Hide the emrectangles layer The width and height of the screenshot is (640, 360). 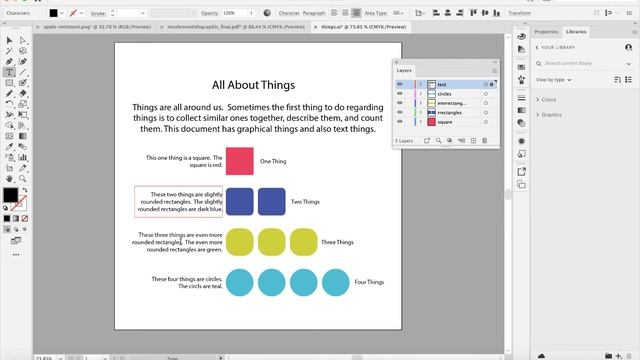click(400, 103)
